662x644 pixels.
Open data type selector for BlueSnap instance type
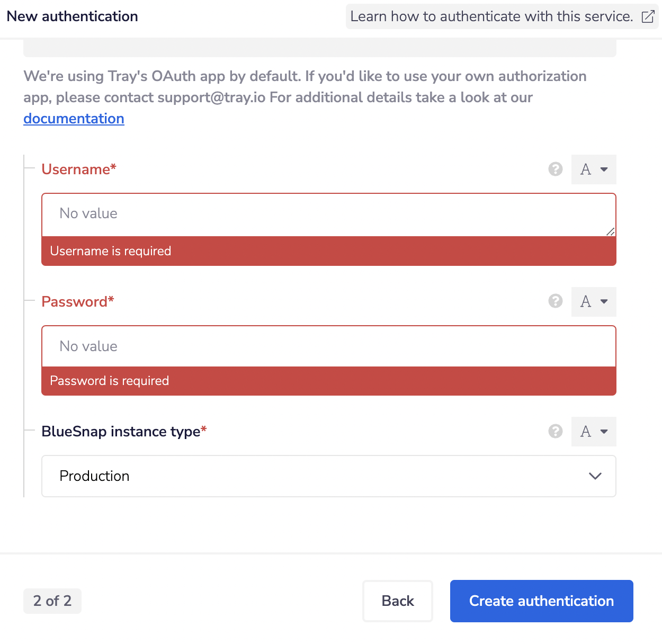593,432
